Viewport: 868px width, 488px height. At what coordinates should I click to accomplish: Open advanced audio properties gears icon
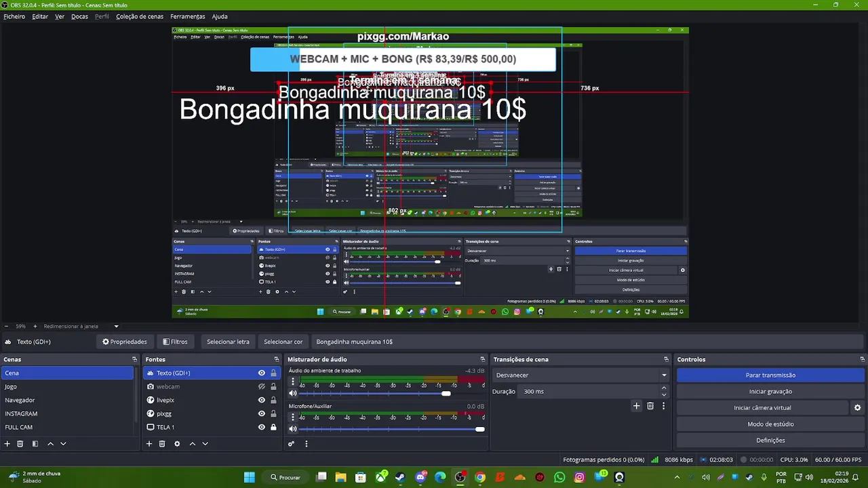click(x=291, y=444)
